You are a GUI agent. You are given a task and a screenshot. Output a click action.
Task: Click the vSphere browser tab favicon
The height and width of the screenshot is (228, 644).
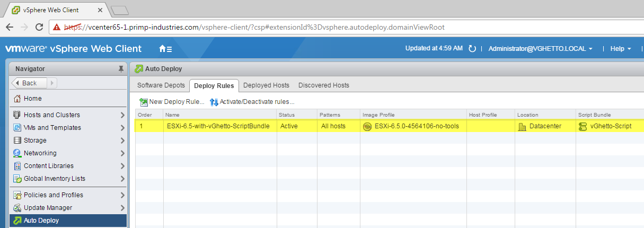point(16,10)
